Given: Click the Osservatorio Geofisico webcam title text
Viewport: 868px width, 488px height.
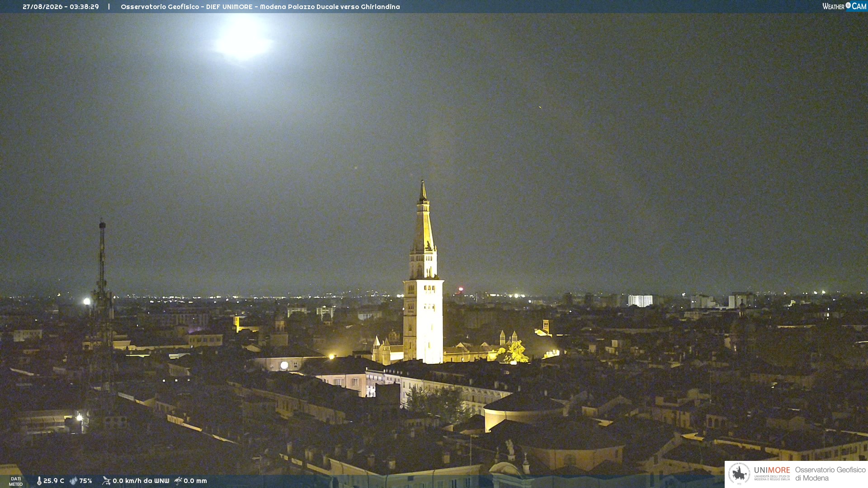Looking at the screenshot, I should (x=260, y=7).
